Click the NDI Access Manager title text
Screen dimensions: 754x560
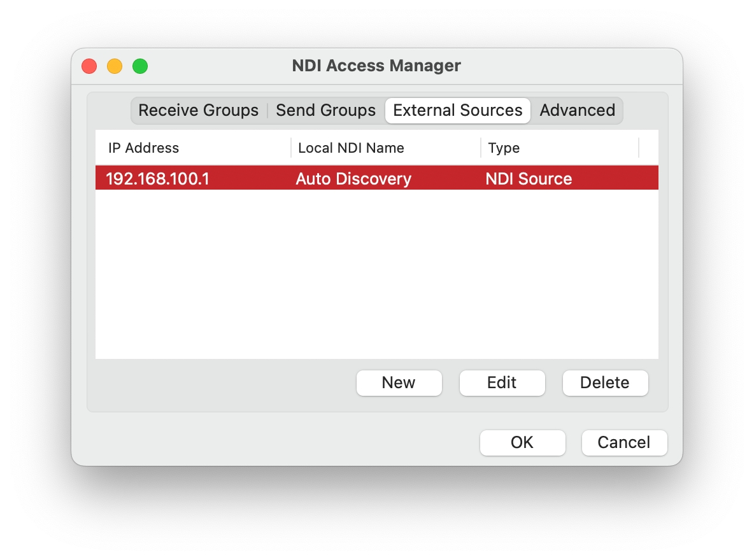click(376, 66)
